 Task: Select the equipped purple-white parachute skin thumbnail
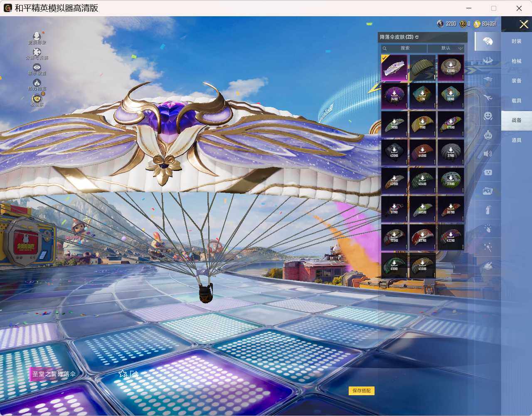(394, 67)
